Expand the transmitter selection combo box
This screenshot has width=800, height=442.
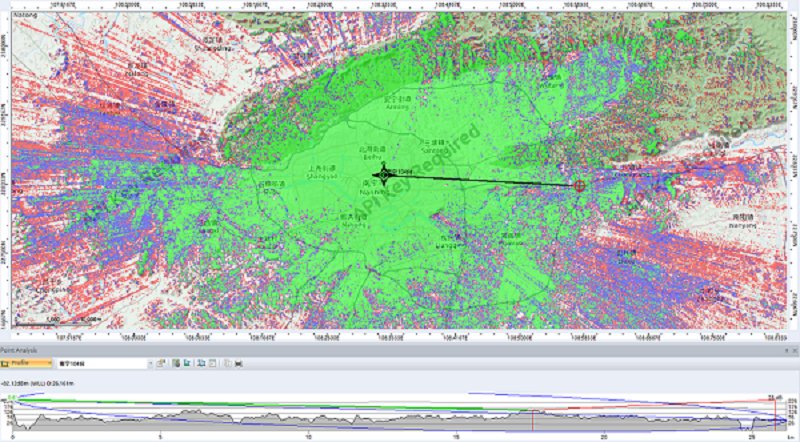pyautogui.click(x=150, y=363)
